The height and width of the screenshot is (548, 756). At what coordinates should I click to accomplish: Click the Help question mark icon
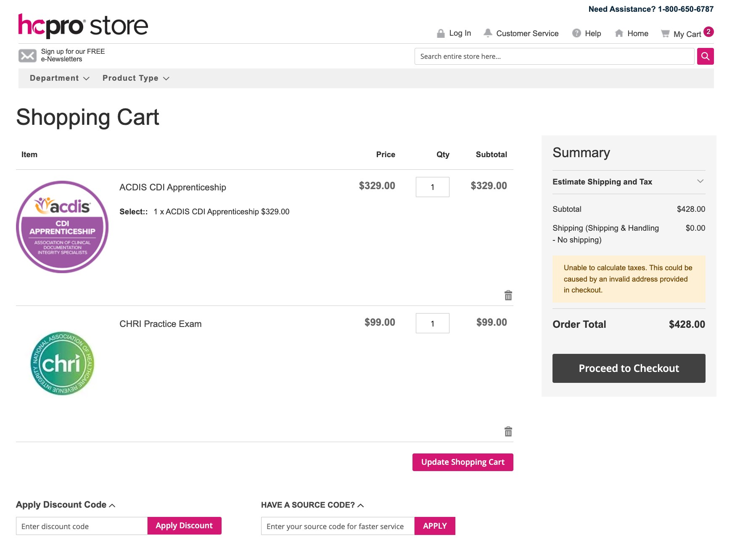coord(576,33)
